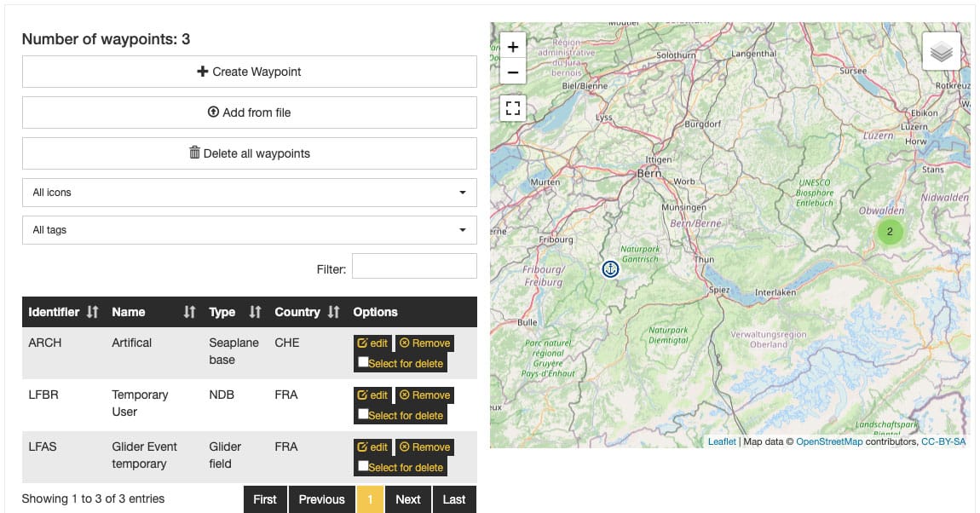Sort table by Type column
Viewport: 980px width, 513px height.
[x=235, y=312]
